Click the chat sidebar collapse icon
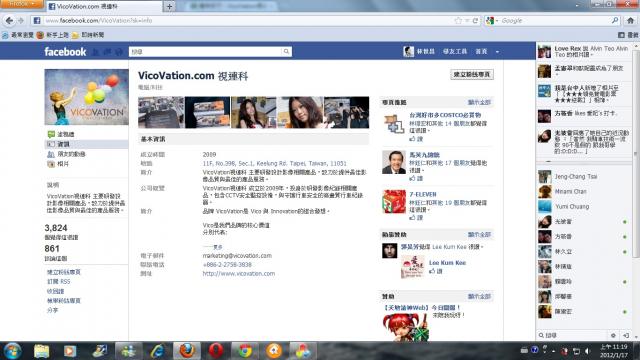640x360 pixels. point(626,335)
